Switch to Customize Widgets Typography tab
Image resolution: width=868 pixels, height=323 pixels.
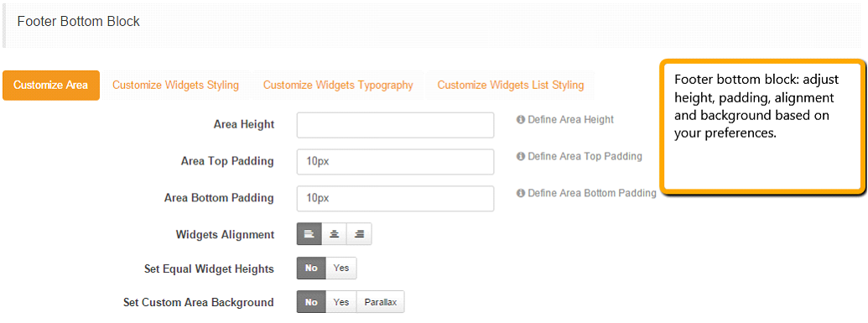(x=338, y=86)
